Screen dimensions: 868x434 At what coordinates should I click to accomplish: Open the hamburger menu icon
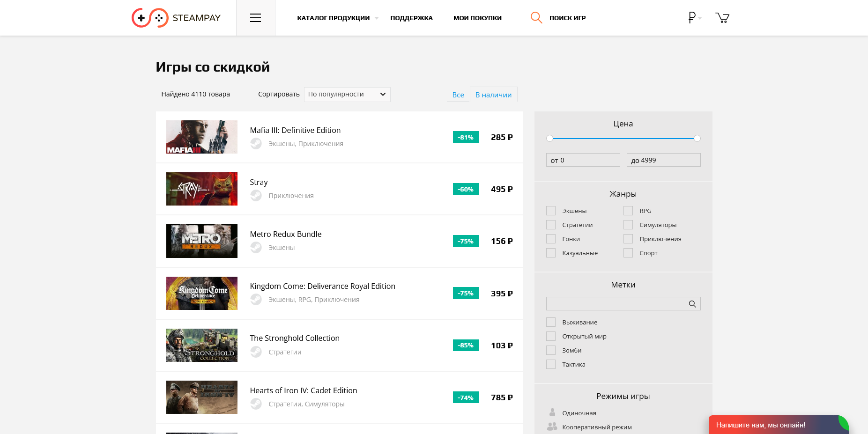click(255, 18)
